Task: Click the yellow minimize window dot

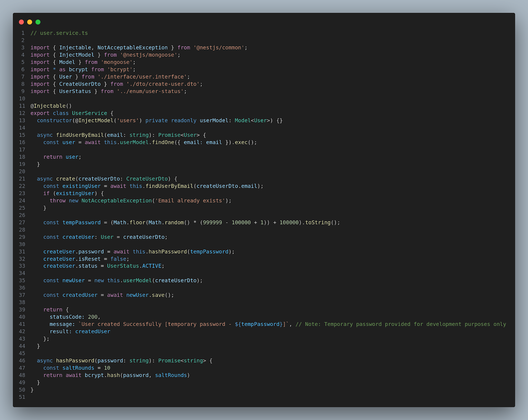Action: click(x=30, y=22)
